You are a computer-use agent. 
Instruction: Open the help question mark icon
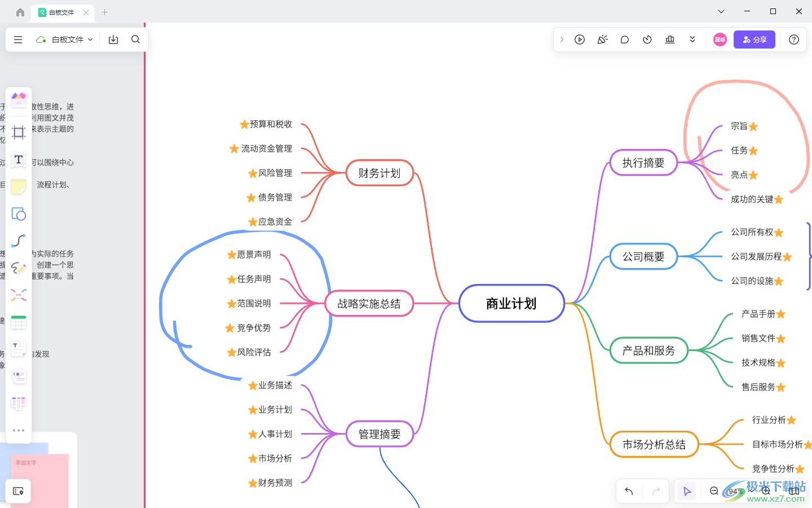[794, 40]
